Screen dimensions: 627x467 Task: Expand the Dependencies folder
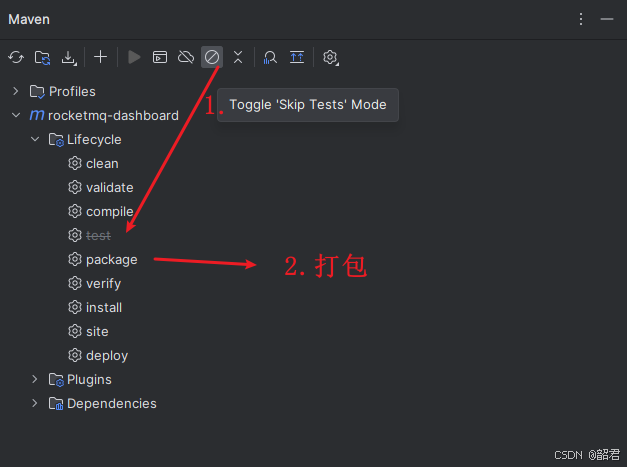35,403
